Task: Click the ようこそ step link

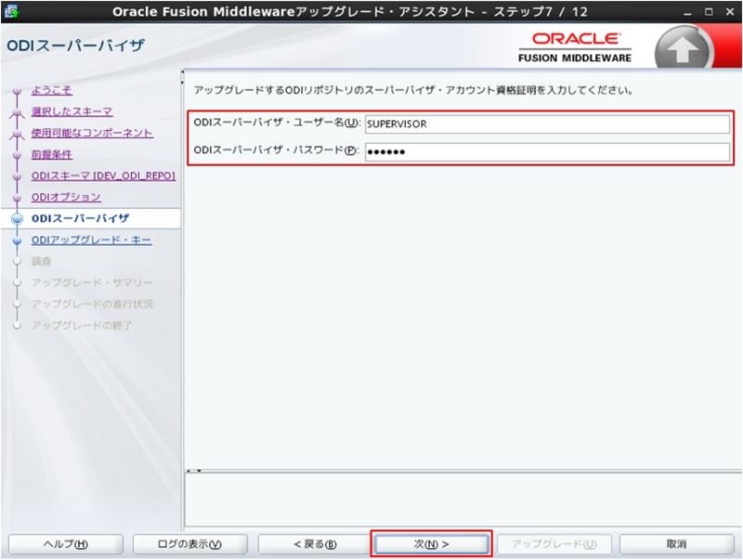Action: coord(52,90)
